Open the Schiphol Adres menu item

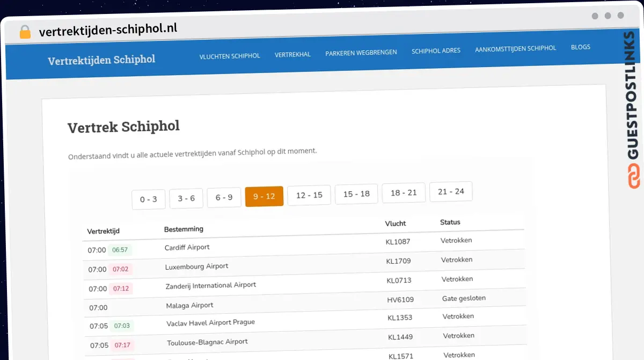click(x=436, y=51)
